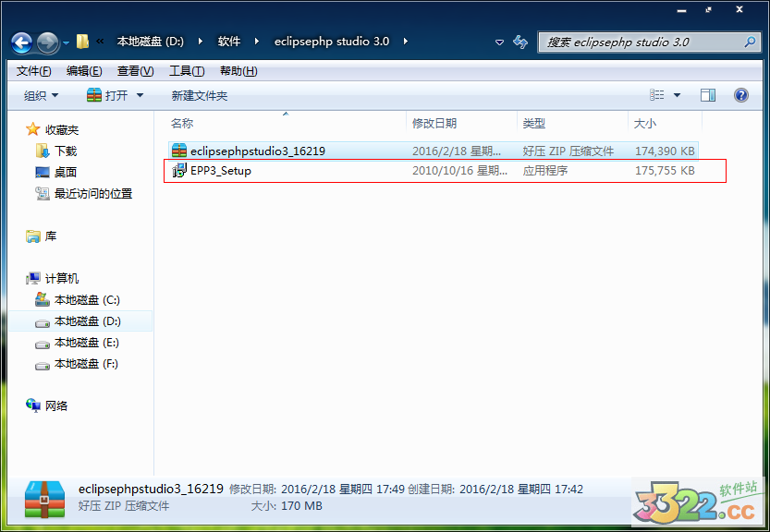This screenshot has width=770, height=532.
Task: Open 收藏夹 in the navigation pane
Action: 62,129
